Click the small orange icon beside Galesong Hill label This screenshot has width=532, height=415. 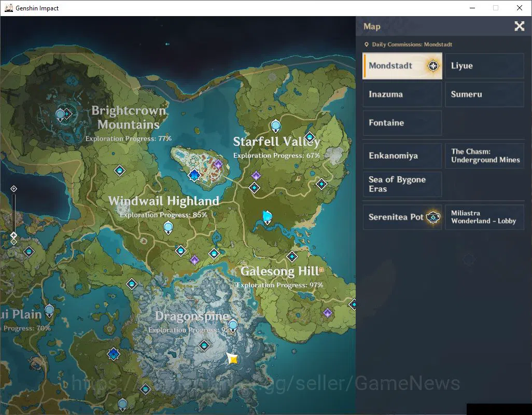click(x=321, y=270)
